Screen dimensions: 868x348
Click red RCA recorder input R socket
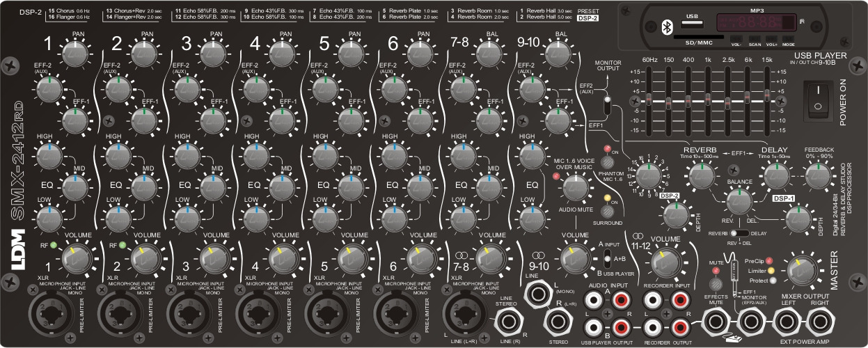[679, 300]
